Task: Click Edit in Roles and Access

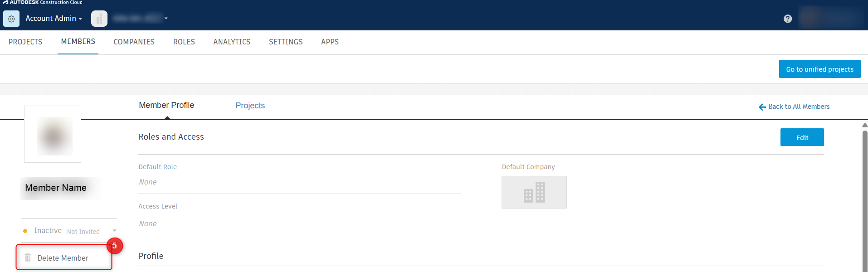Action: [x=802, y=137]
